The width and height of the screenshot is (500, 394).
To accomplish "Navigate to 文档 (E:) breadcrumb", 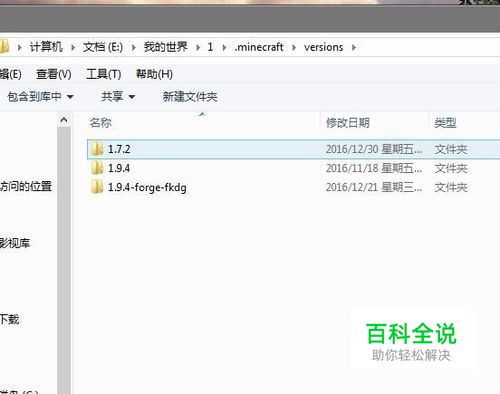I will pos(103,47).
